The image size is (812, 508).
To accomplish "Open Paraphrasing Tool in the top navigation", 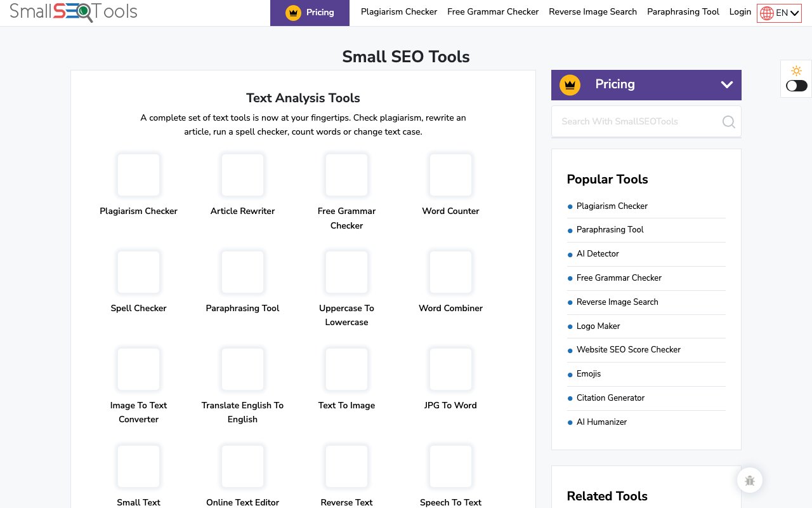I will (683, 11).
